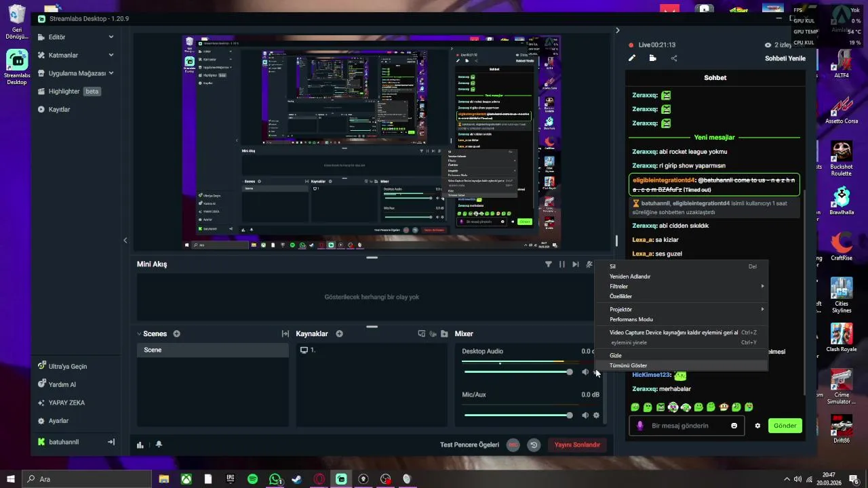Add a new scene with plus icon
This screenshot has width=868, height=488.
[x=176, y=333]
